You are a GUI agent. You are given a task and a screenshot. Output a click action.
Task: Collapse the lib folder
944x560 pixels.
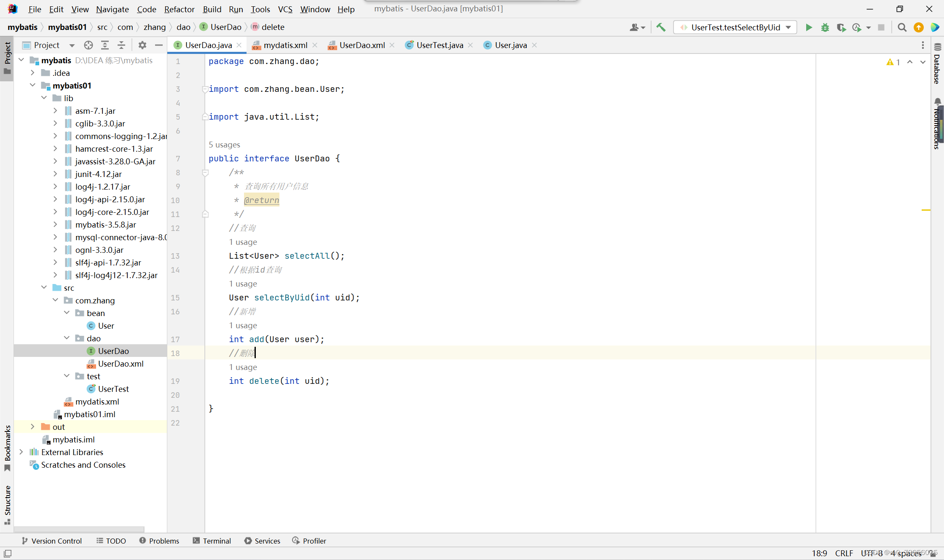44,98
